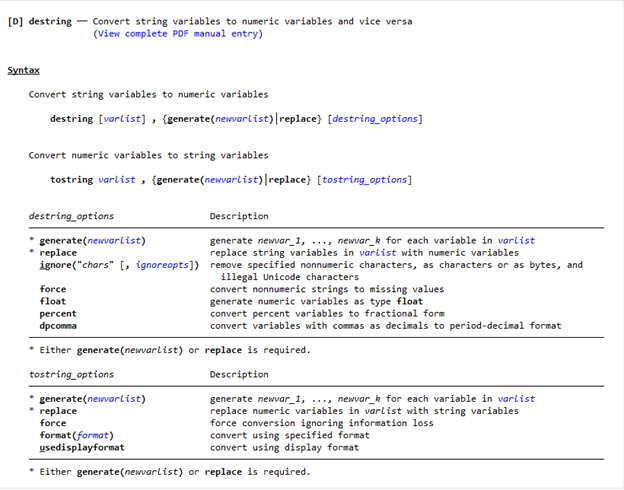Open the ignoreopts link
Image resolution: width=624 pixels, height=490 pixels.
tap(162, 265)
